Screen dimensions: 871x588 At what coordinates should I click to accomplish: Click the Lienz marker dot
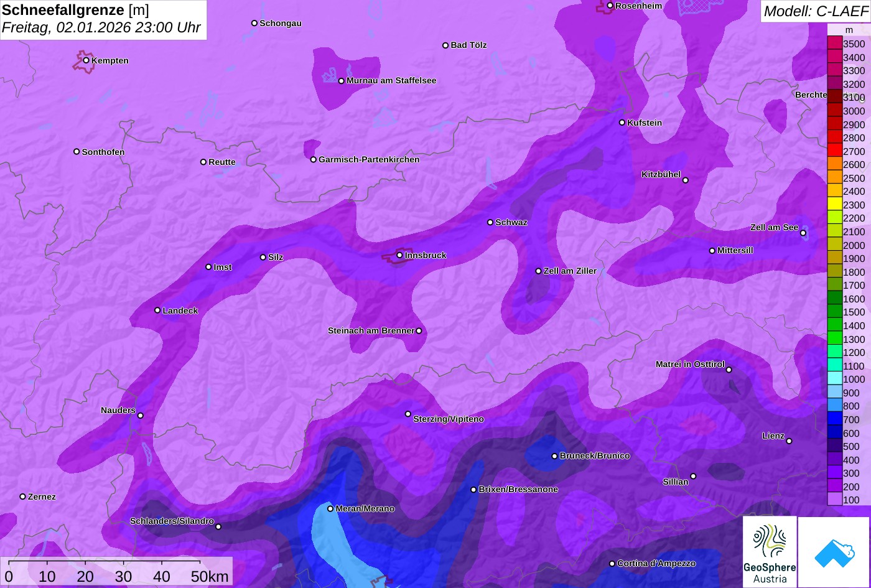[x=789, y=441]
